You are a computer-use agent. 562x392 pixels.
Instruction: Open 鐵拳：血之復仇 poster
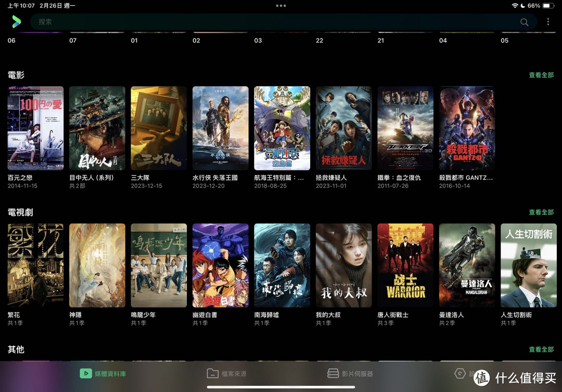pos(405,128)
